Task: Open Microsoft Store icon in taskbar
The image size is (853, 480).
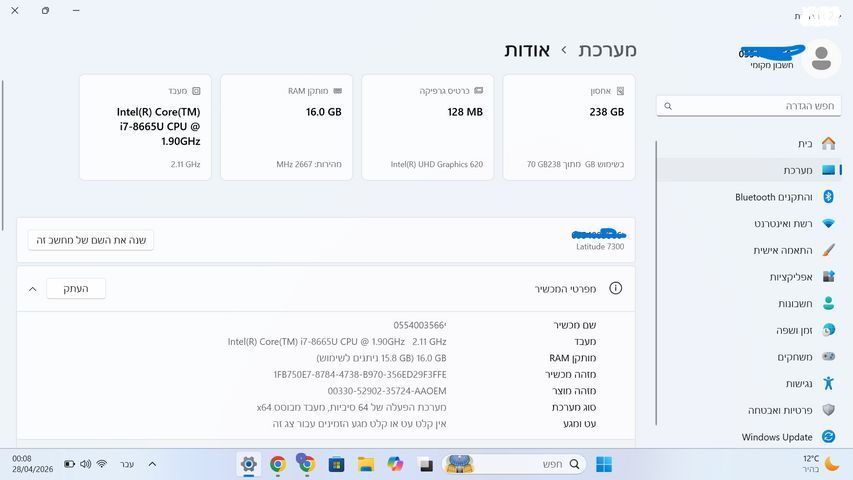Action: click(x=336, y=464)
